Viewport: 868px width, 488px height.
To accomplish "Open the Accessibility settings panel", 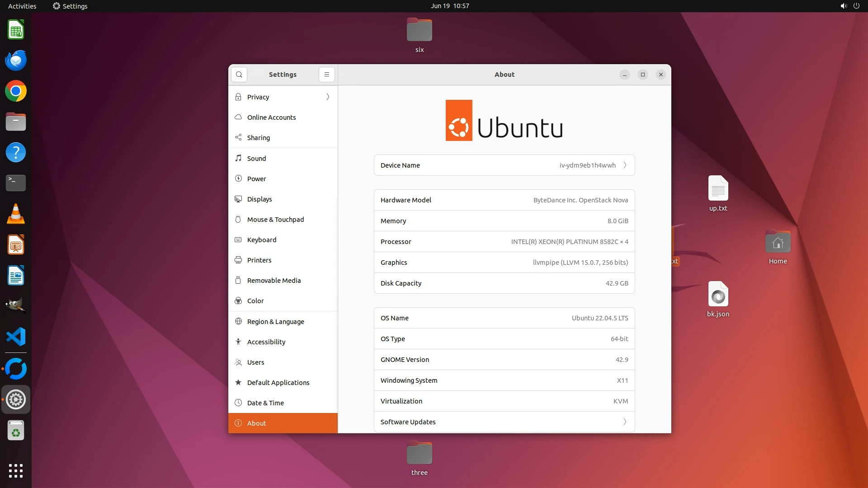I will pyautogui.click(x=266, y=342).
